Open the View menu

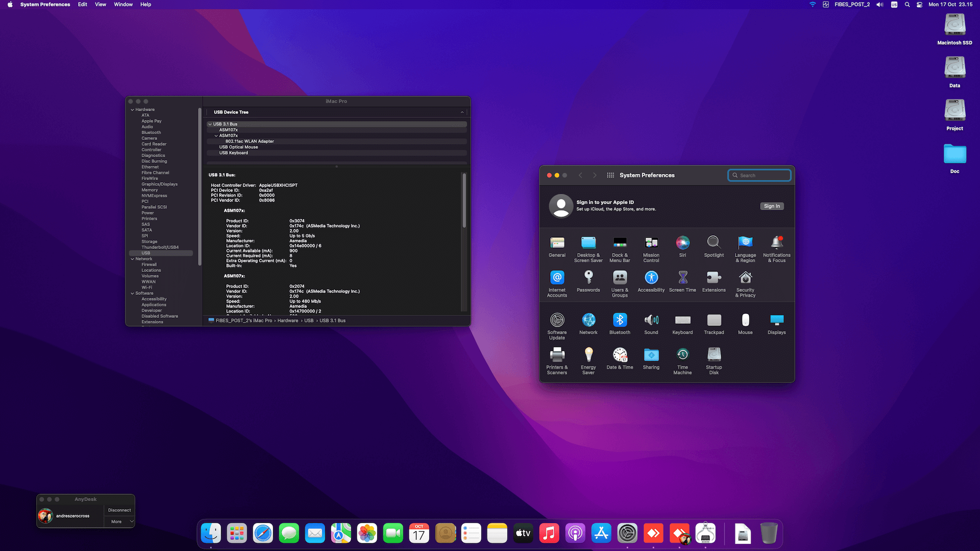(x=101, y=5)
